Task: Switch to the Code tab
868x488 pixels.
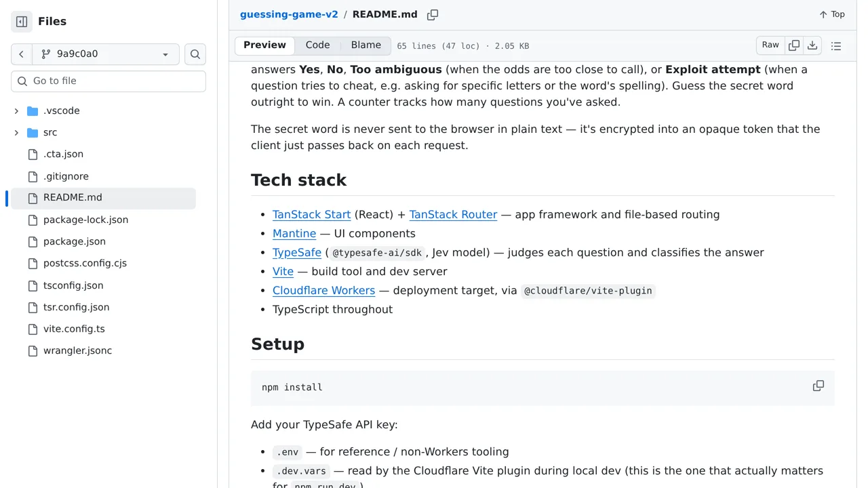Action: pos(317,45)
